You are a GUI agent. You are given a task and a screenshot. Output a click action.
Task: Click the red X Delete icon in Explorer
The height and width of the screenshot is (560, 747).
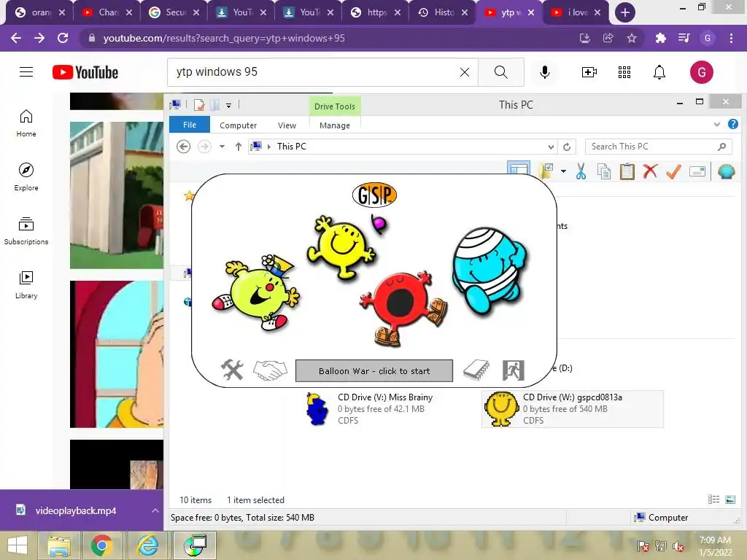(650, 171)
